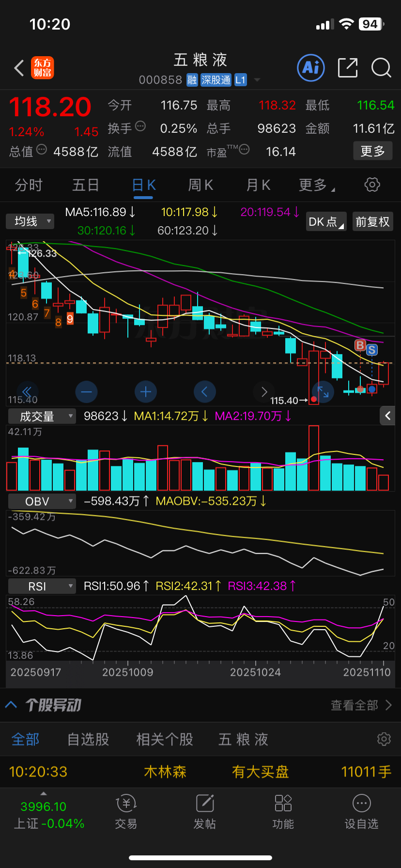The image size is (401, 868).
Task: Toggle the 前复权 adjustment button
Action: coord(372,221)
